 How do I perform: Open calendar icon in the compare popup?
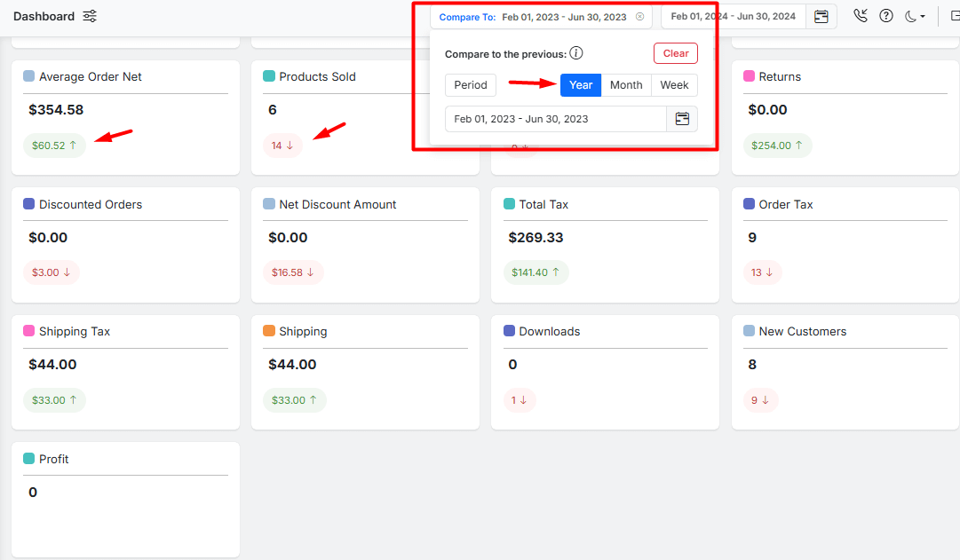[x=682, y=119]
